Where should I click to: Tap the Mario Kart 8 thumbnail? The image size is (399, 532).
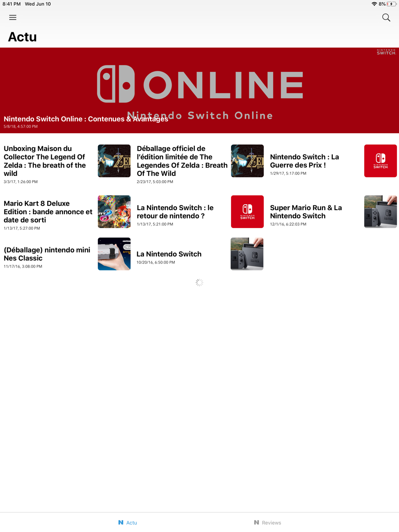click(114, 211)
